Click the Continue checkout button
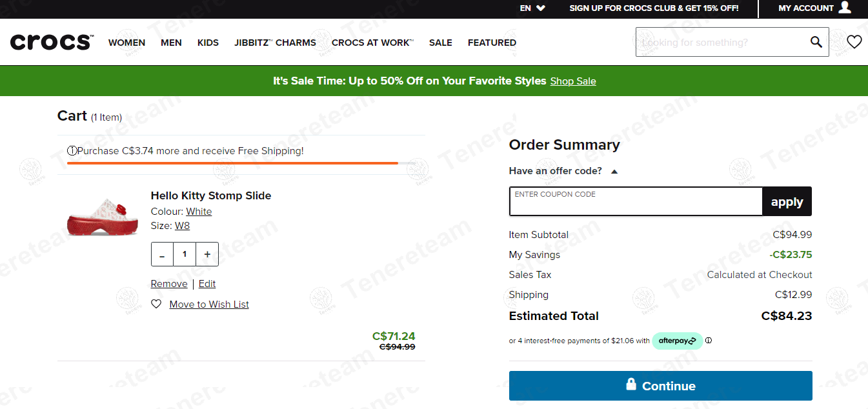The height and width of the screenshot is (409, 868). point(660,385)
